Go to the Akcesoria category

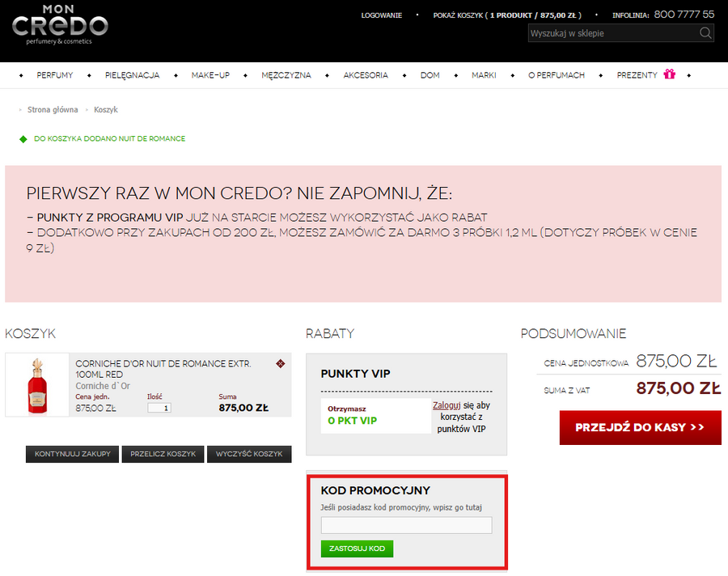pos(366,75)
